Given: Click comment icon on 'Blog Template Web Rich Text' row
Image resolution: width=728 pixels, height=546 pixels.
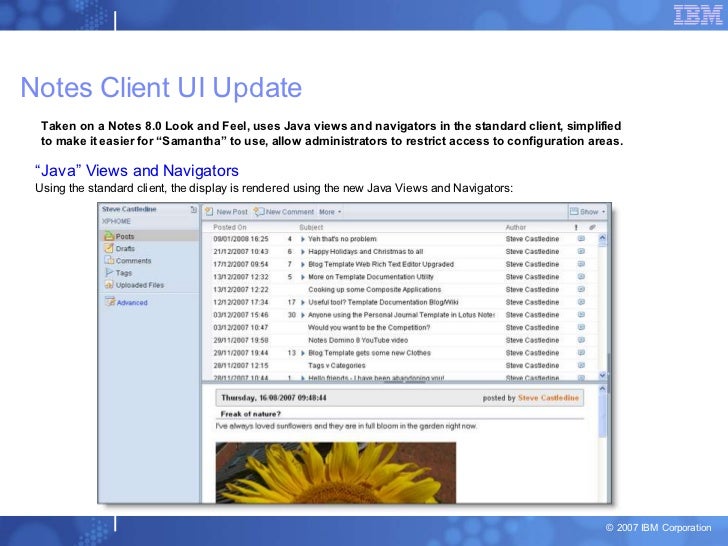Looking at the screenshot, I should pyautogui.click(x=581, y=264).
